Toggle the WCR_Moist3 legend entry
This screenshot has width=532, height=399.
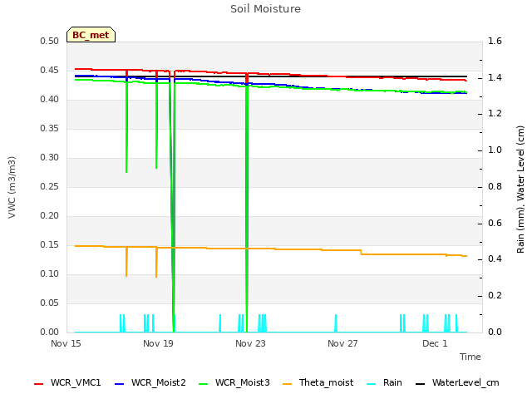(234, 382)
